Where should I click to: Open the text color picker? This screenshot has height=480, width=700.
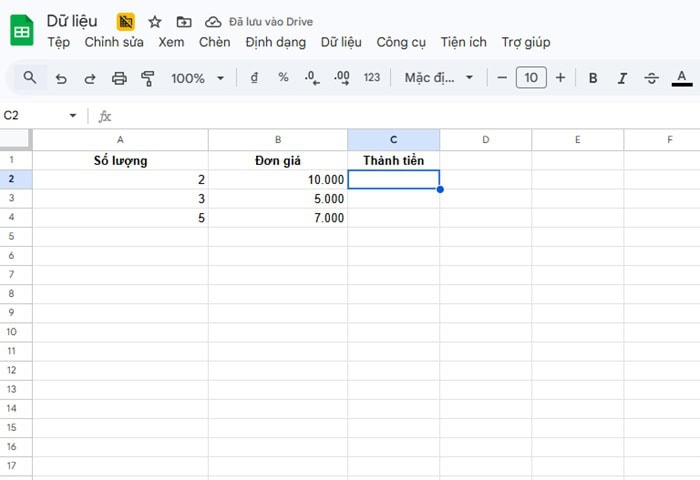683,78
